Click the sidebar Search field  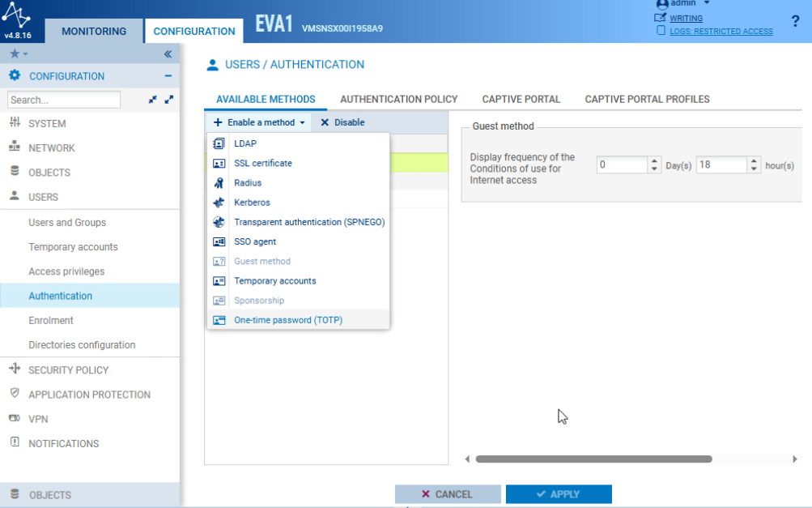(x=64, y=100)
